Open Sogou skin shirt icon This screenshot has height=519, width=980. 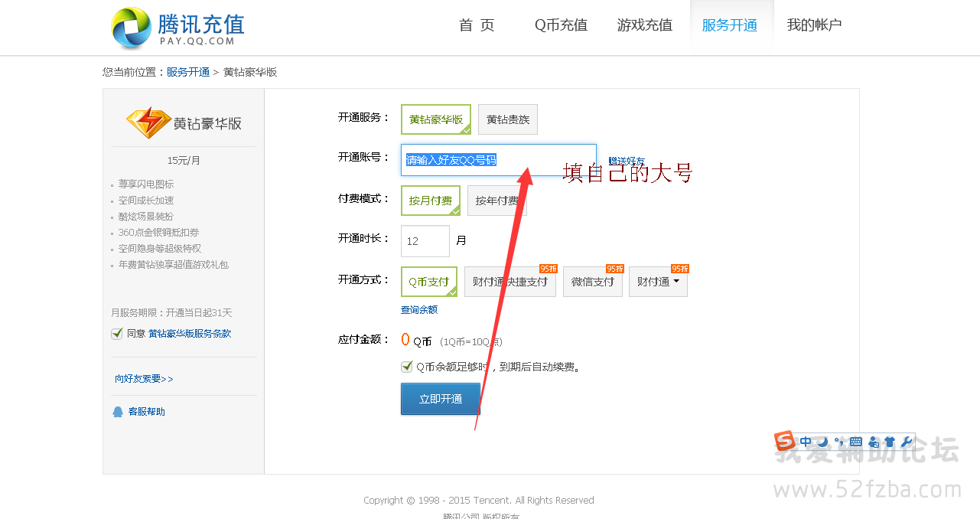click(889, 442)
